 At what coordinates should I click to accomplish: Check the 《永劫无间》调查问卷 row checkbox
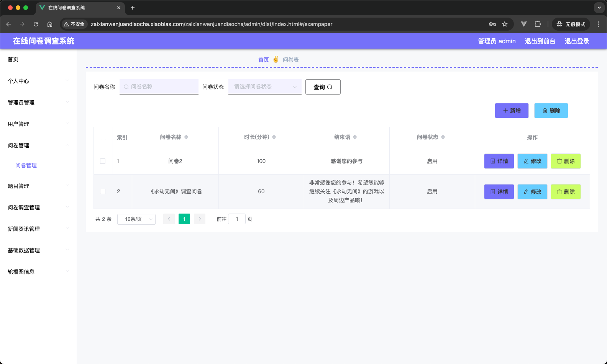103,191
